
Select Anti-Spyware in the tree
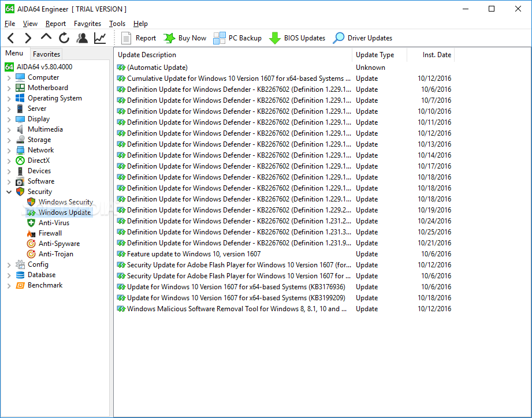[x=59, y=244]
